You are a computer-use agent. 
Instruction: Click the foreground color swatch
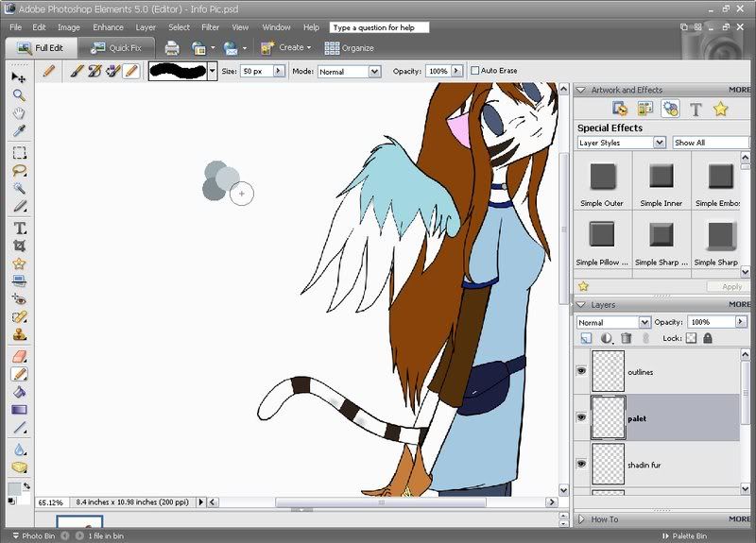(14, 488)
